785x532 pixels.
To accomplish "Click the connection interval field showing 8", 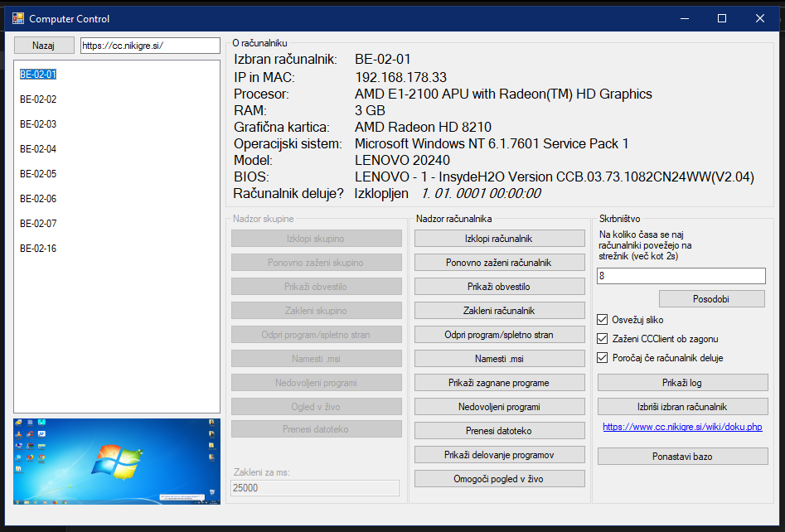I will click(681, 276).
